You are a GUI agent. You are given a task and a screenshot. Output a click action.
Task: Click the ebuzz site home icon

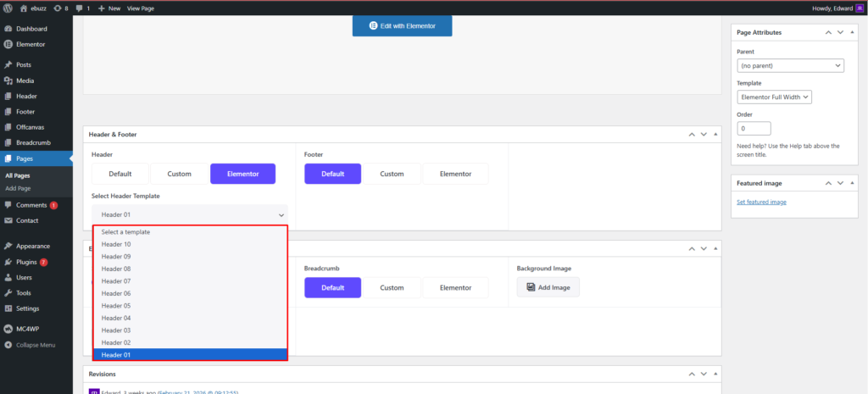24,8
